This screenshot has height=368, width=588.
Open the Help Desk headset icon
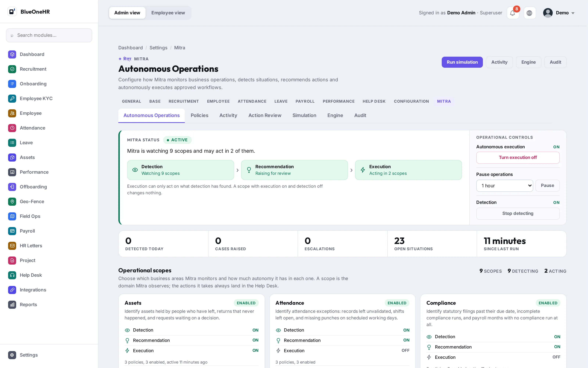[x=12, y=275]
